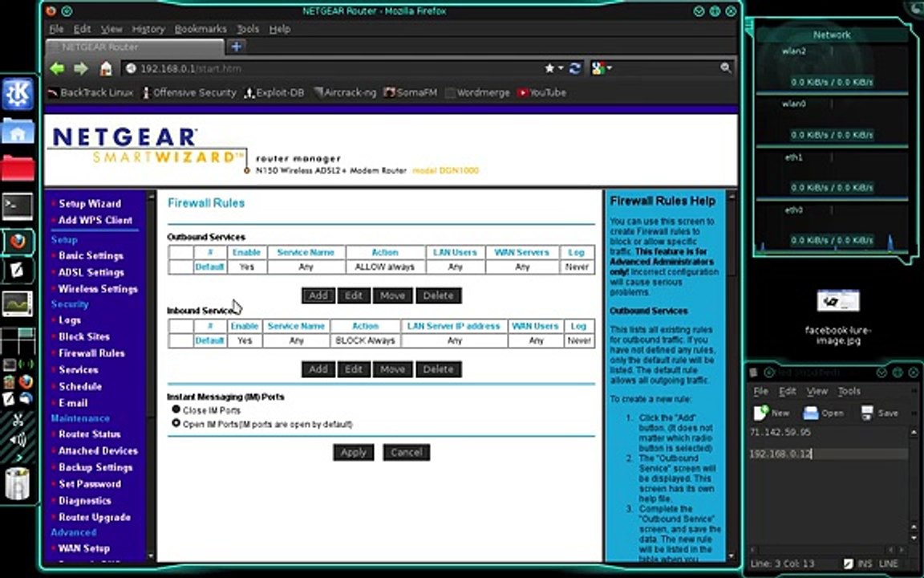Select the Open IM Ports radio button

point(176,423)
